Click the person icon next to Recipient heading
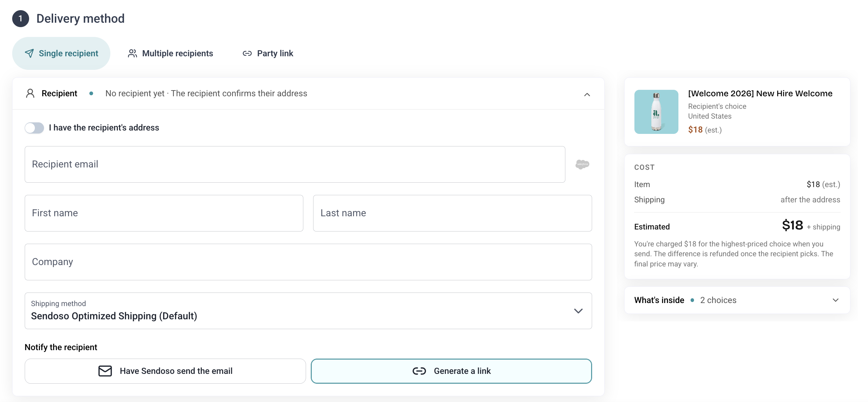 tap(30, 93)
